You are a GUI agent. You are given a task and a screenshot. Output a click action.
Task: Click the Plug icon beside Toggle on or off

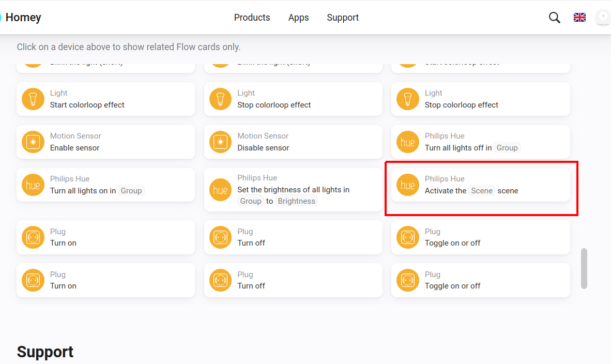pyautogui.click(x=407, y=237)
